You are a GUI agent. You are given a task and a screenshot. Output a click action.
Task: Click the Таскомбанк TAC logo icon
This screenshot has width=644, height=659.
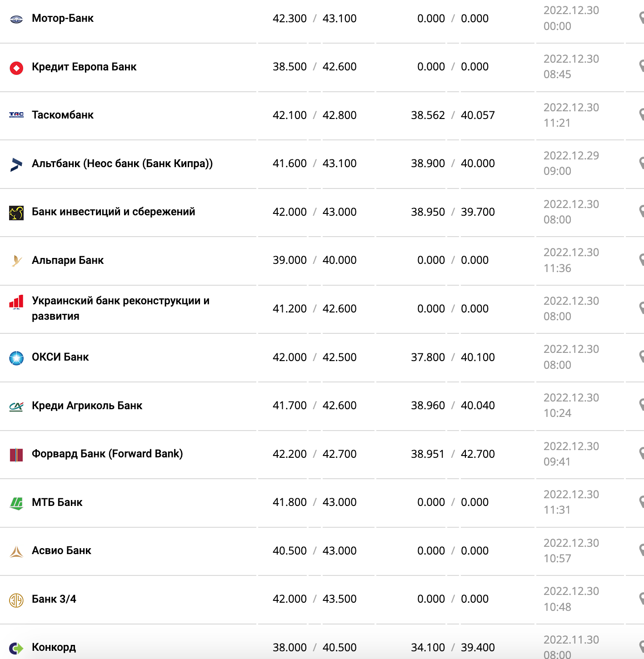pyautogui.click(x=16, y=115)
